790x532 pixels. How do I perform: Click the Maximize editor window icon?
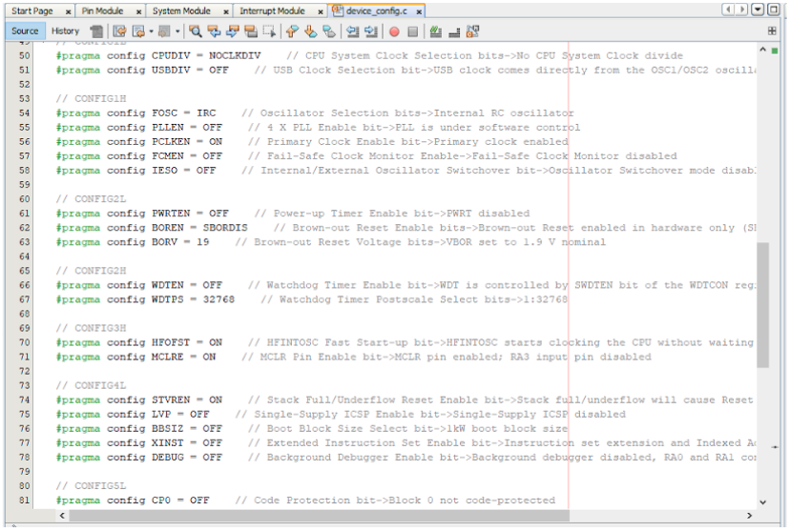click(x=774, y=10)
